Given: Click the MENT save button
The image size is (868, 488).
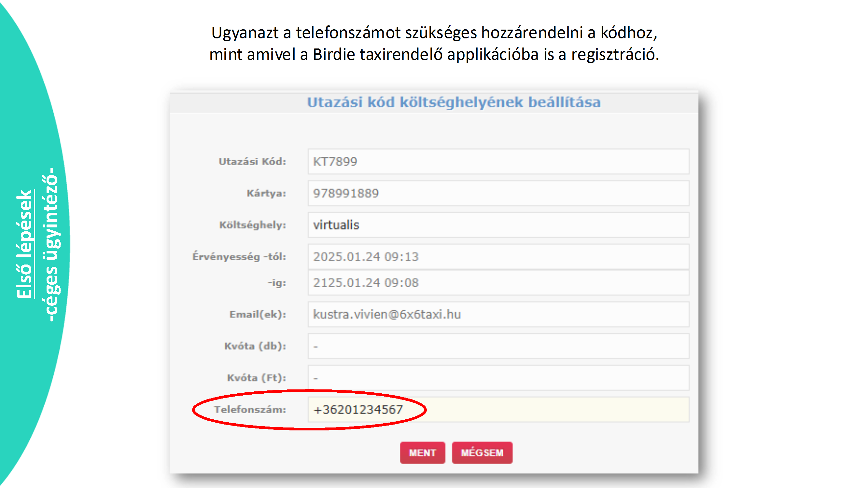Looking at the screenshot, I should (x=422, y=453).
